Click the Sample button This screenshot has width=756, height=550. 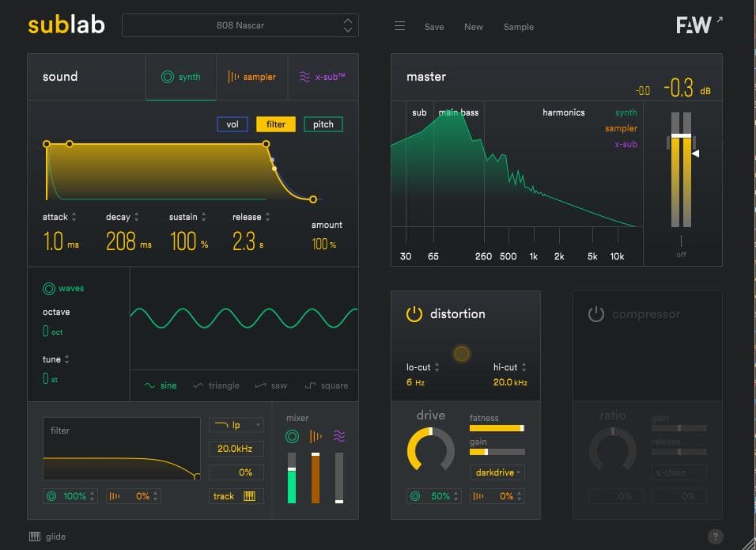coord(518,27)
